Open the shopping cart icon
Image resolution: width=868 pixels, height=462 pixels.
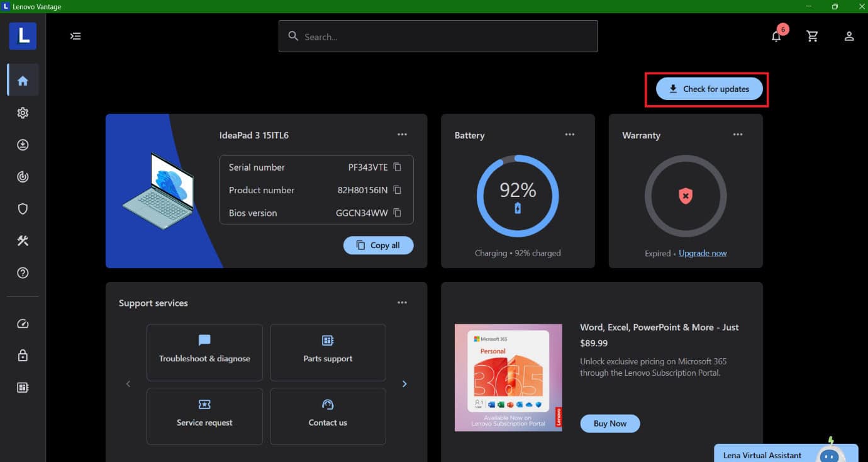813,37
